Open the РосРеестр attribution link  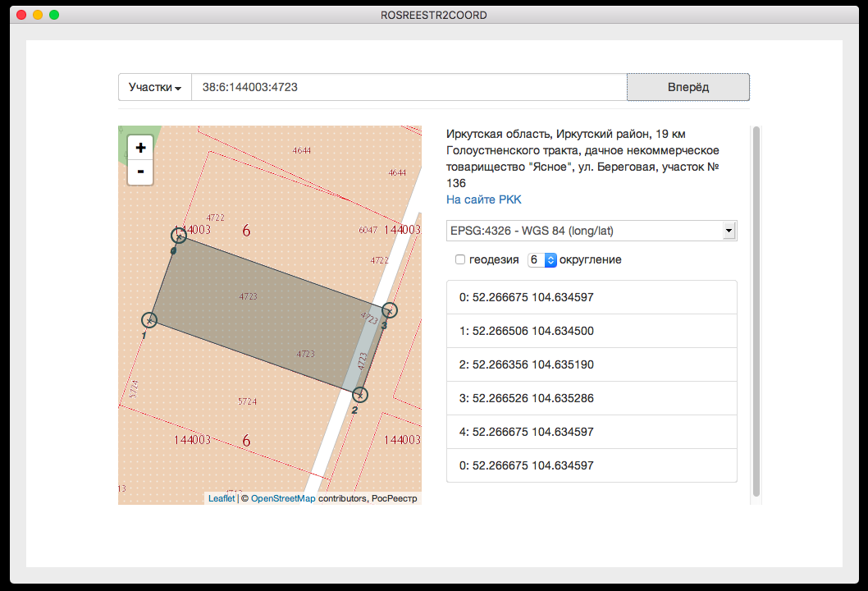(395, 498)
